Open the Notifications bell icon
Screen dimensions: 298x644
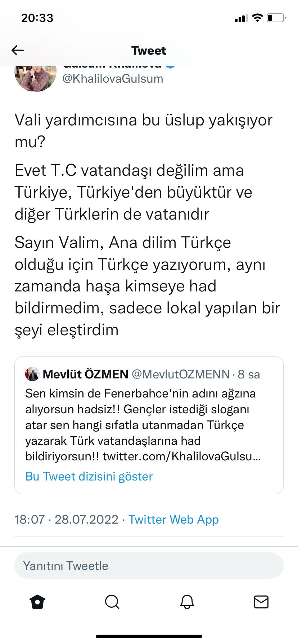187,602
